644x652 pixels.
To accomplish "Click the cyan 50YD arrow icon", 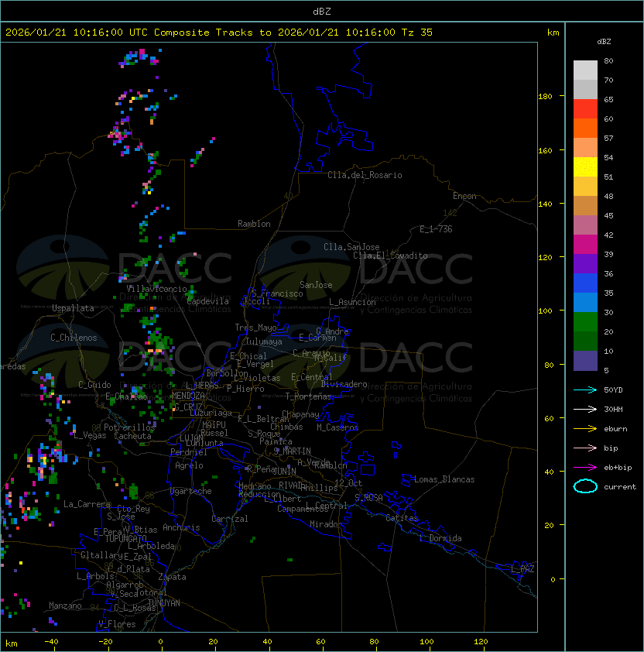I will pos(585,389).
